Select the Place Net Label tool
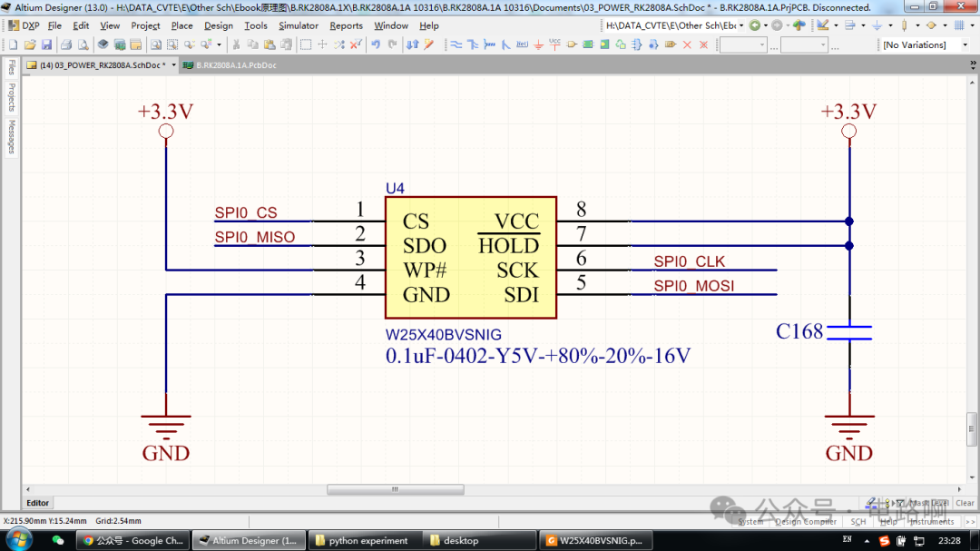 pyautogui.click(x=523, y=45)
